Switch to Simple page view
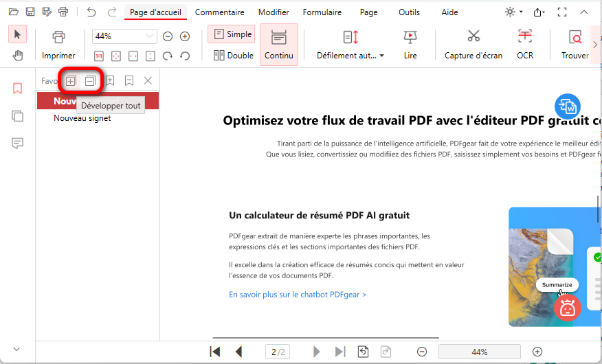602x364 pixels. [x=232, y=34]
